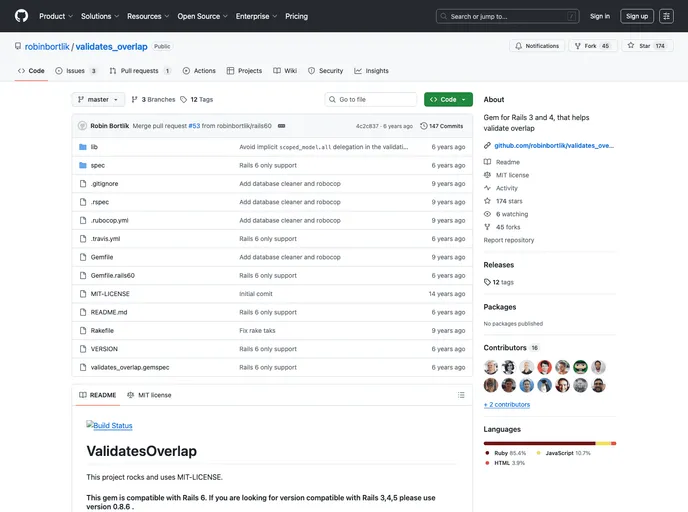Focus the Search or jump to field
The image size is (688, 512).
[x=508, y=16]
